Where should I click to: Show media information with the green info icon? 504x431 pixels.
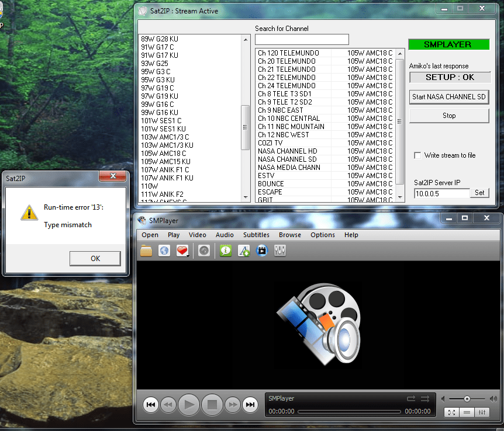[x=226, y=251]
